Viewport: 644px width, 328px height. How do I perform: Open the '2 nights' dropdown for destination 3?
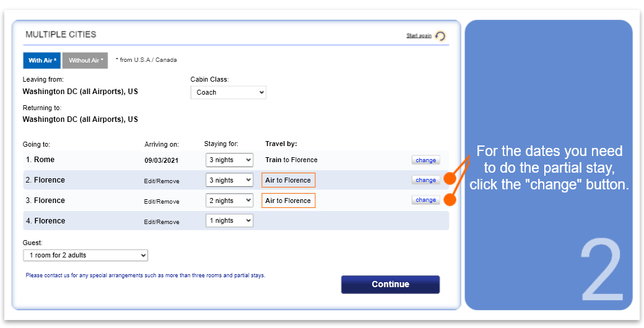click(229, 201)
